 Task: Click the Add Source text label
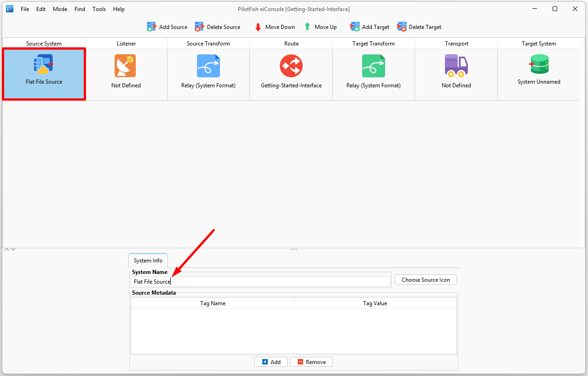(173, 27)
